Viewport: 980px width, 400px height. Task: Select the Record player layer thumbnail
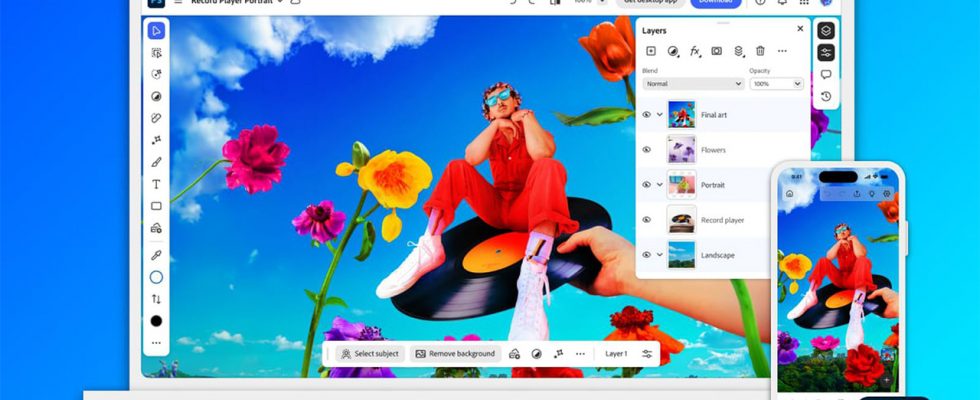[x=681, y=219]
